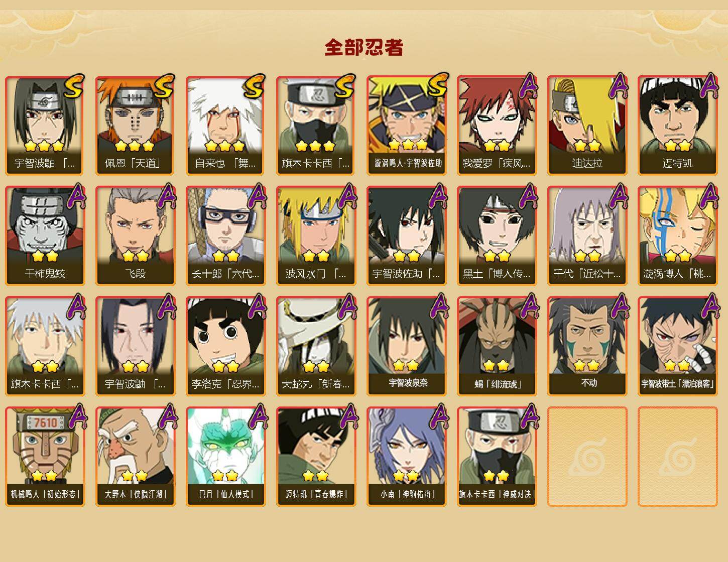Click the 全部忍者 title heading
The width and height of the screenshot is (728, 562).
[x=364, y=48]
